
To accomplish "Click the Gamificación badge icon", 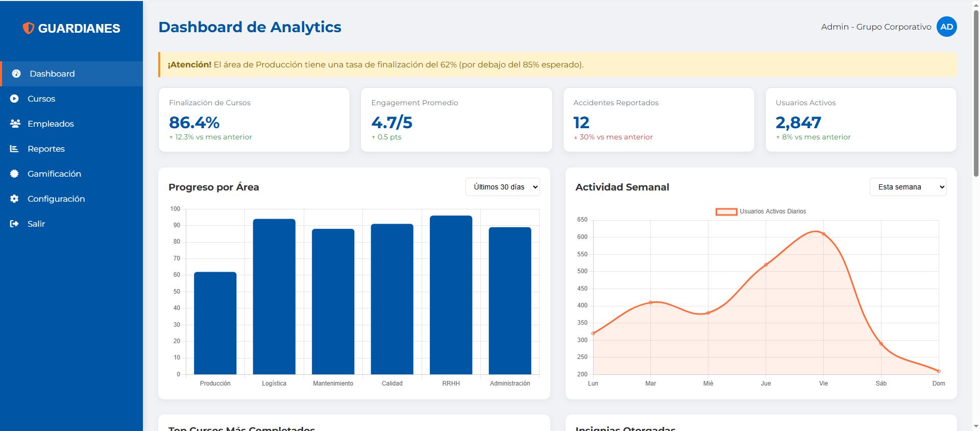I will tap(14, 174).
